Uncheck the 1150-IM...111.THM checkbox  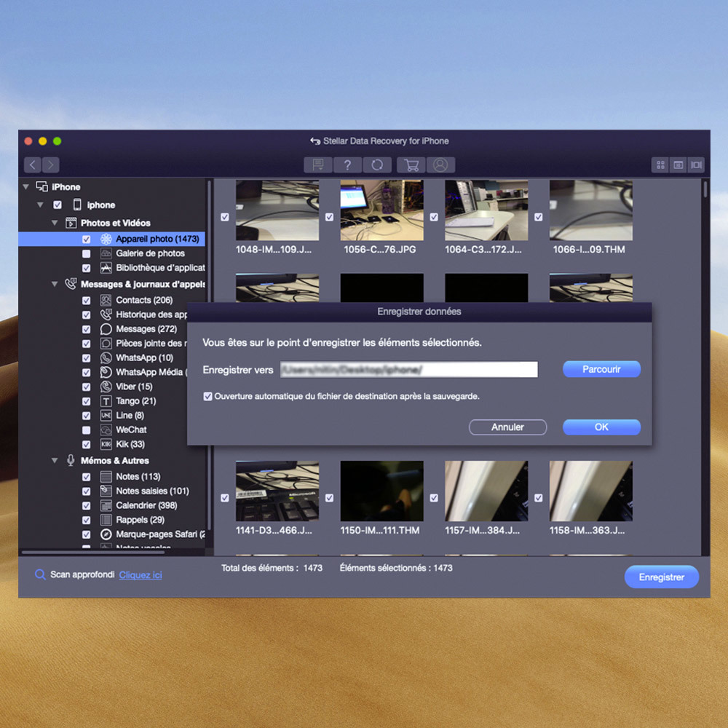pos(329,498)
